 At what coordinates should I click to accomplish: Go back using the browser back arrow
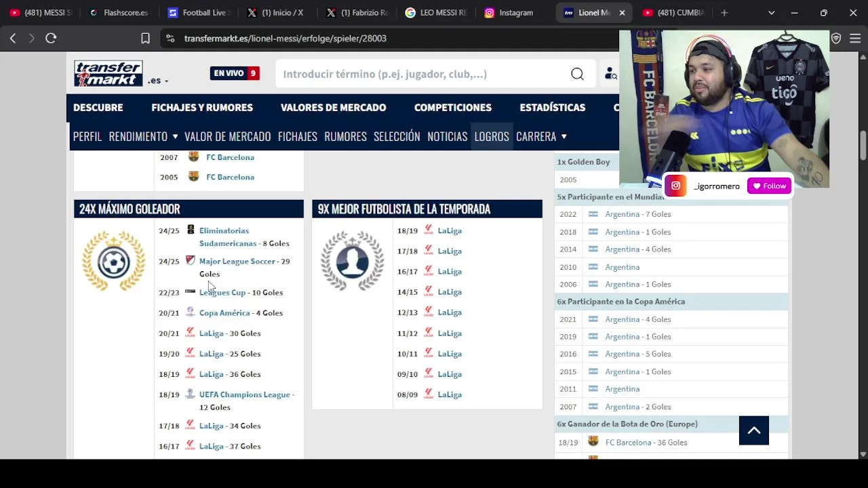coord(13,39)
